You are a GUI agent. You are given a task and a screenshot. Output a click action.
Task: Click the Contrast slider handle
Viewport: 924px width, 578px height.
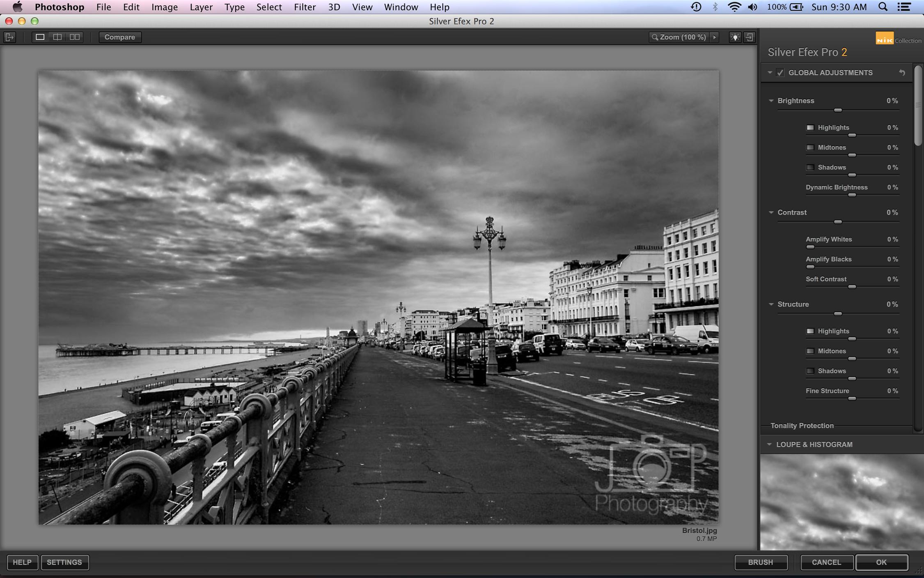(838, 222)
